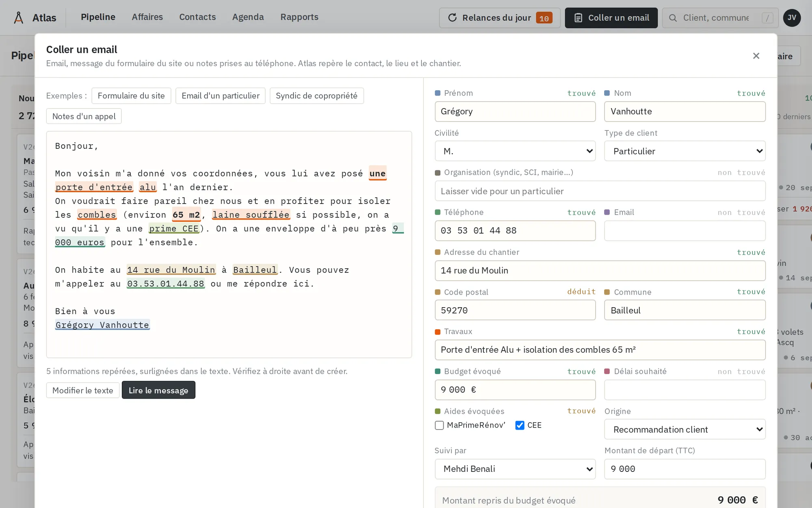Open the JV user avatar

coord(792,18)
